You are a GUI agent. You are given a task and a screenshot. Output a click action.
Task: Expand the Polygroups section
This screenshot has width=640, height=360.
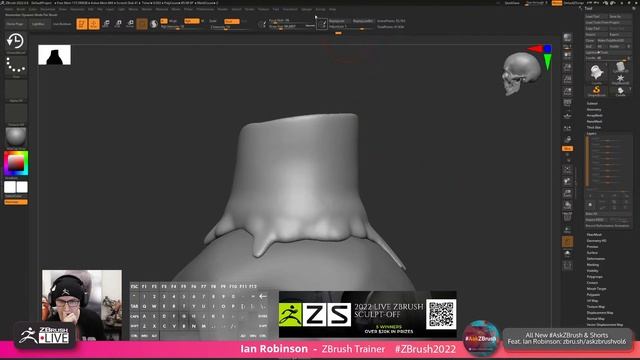coord(594,277)
